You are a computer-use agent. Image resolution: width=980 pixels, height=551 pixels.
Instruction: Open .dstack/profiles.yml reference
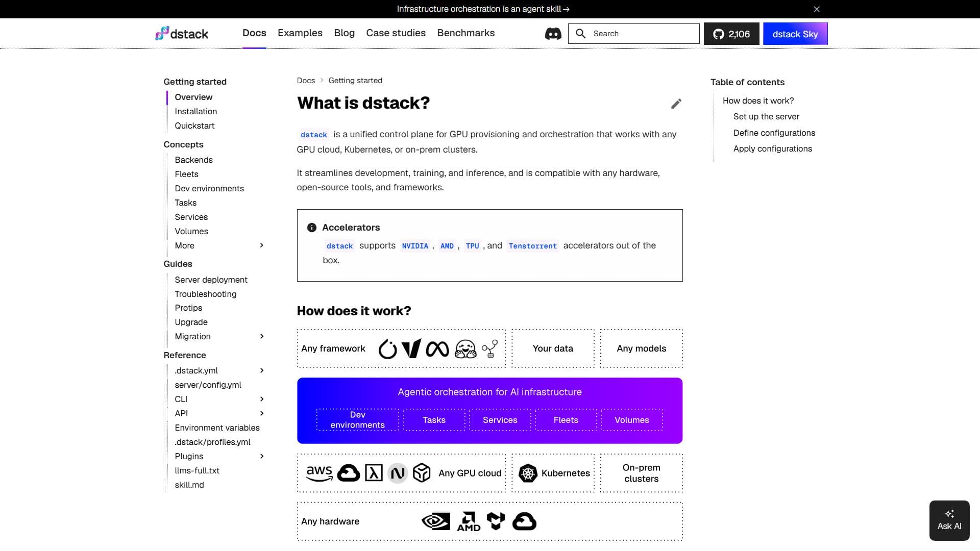coord(212,442)
